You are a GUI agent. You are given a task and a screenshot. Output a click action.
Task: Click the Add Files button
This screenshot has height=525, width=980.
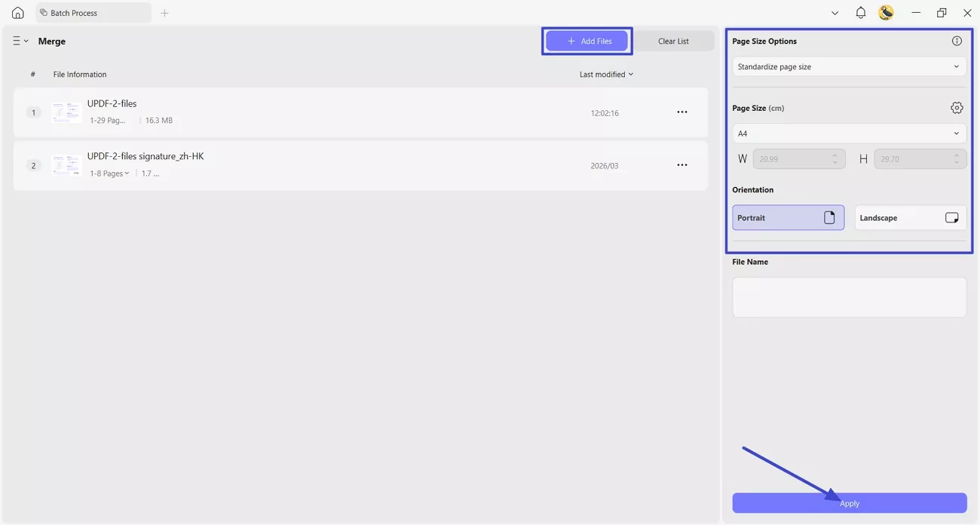tap(586, 41)
